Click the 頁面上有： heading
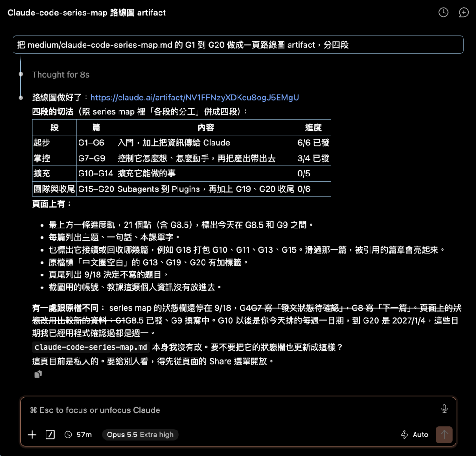The image size is (476, 456). click(x=52, y=204)
